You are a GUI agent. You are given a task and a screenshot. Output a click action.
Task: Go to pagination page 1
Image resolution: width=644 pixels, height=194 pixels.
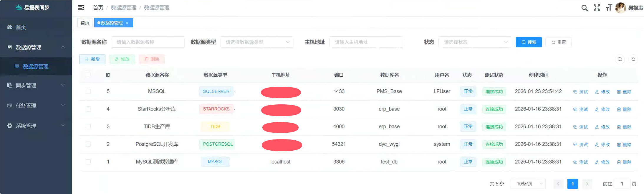point(572,184)
